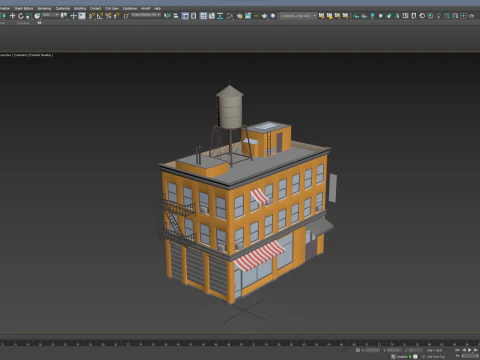Click the teal pin icon in toolbar
Viewport: 480px width, 360px height.
point(372,16)
